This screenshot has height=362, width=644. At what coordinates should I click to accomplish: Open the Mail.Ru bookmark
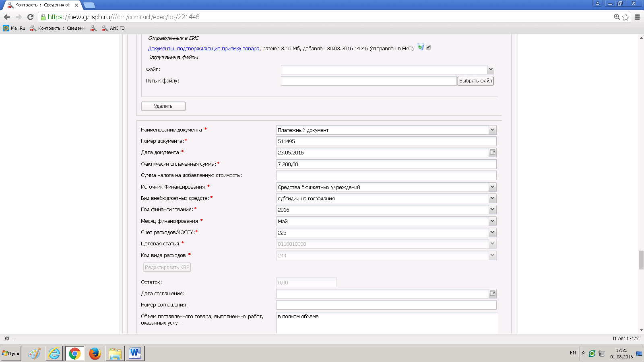[x=14, y=28]
